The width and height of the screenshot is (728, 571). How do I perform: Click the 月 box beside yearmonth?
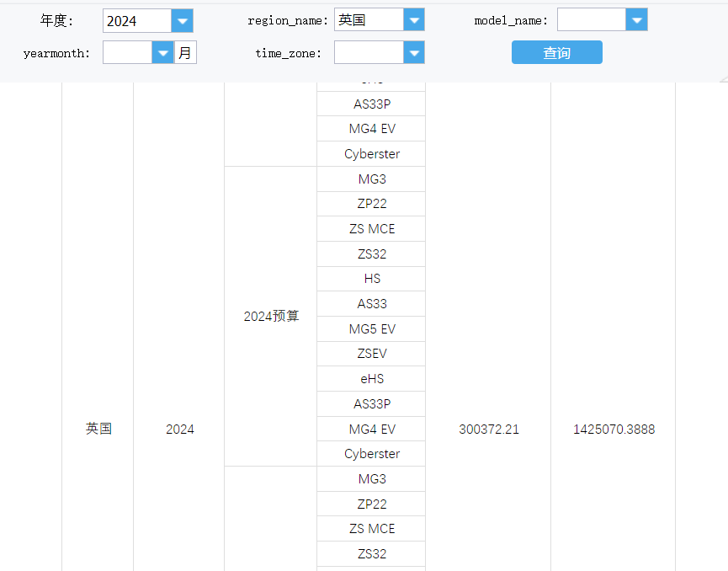point(185,52)
